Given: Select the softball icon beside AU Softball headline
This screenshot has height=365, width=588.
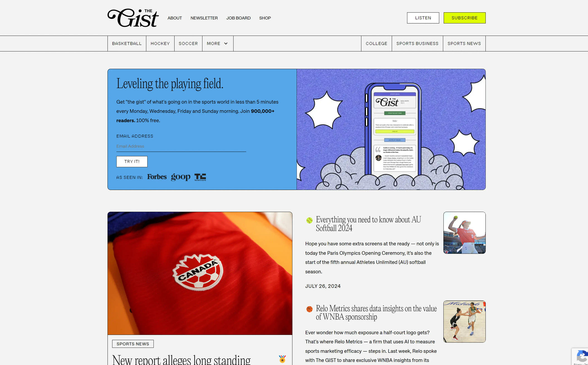Looking at the screenshot, I should tap(309, 220).
